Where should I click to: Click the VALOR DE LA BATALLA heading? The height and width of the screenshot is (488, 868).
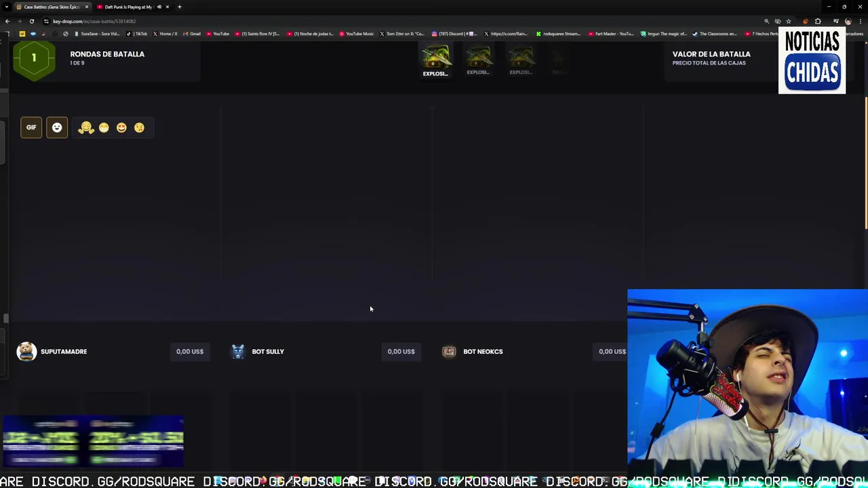(711, 54)
